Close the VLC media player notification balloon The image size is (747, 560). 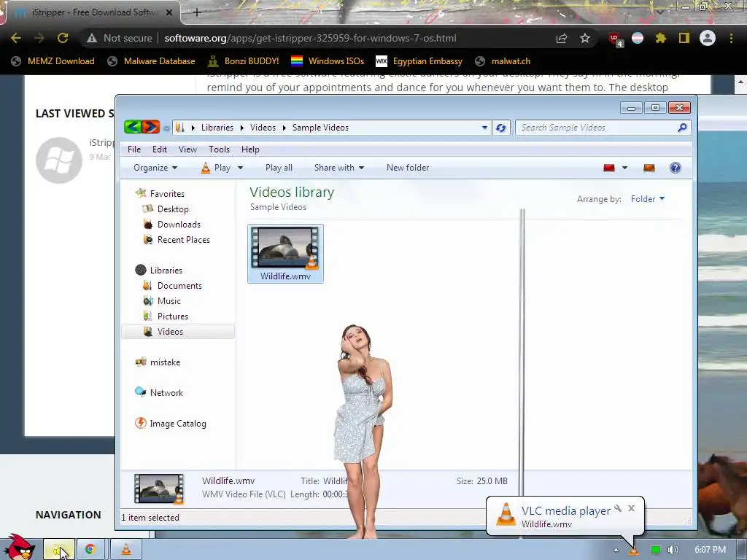coord(631,508)
